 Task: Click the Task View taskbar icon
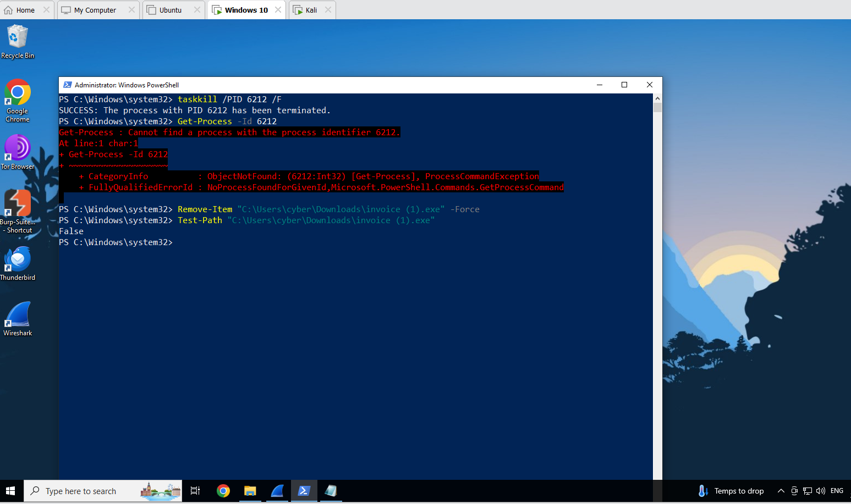point(195,491)
